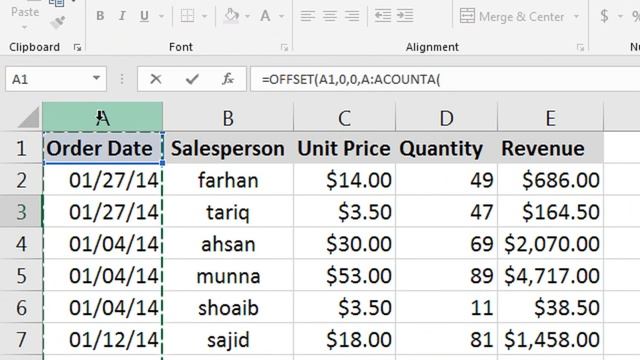Image resolution: width=640 pixels, height=360 pixels.
Task: Click the Select All corner triangle
Action: (x=29, y=117)
